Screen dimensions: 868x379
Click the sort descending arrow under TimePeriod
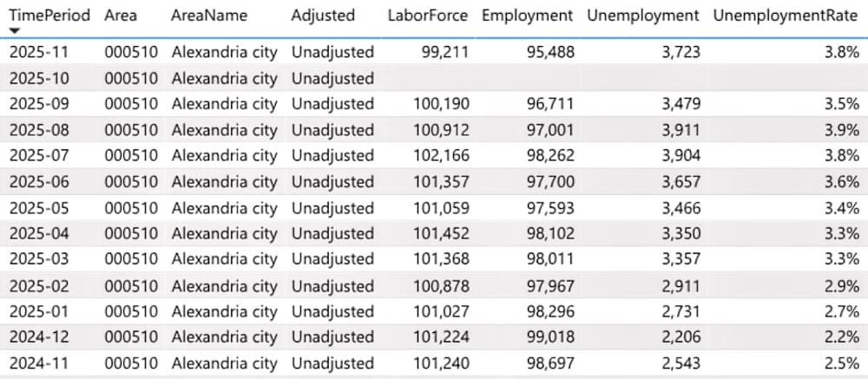pyautogui.click(x=15, y=30)
